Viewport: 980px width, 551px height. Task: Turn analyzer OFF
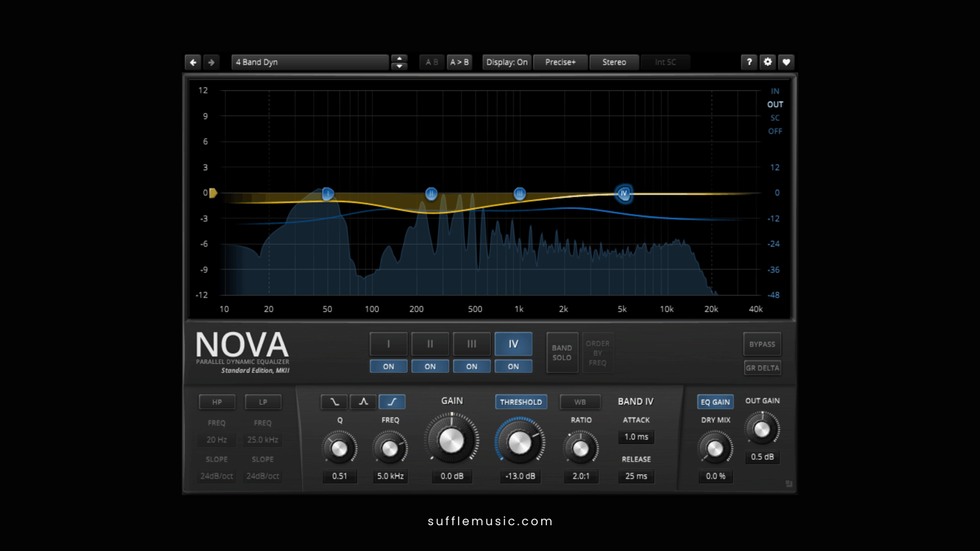point(775,131)
